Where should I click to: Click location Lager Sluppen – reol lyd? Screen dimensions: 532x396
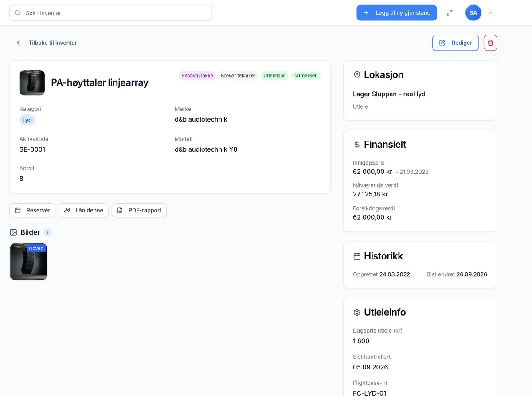(x=389, y=94)
